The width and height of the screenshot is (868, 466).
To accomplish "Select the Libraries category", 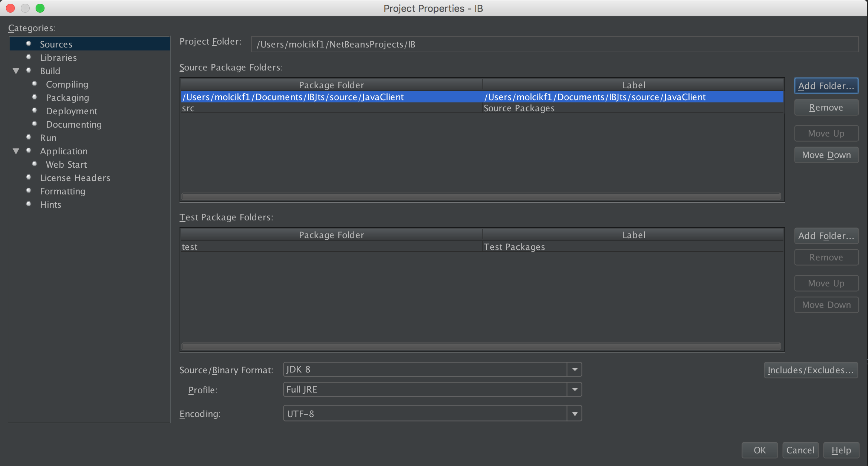I will pos(58,58).
